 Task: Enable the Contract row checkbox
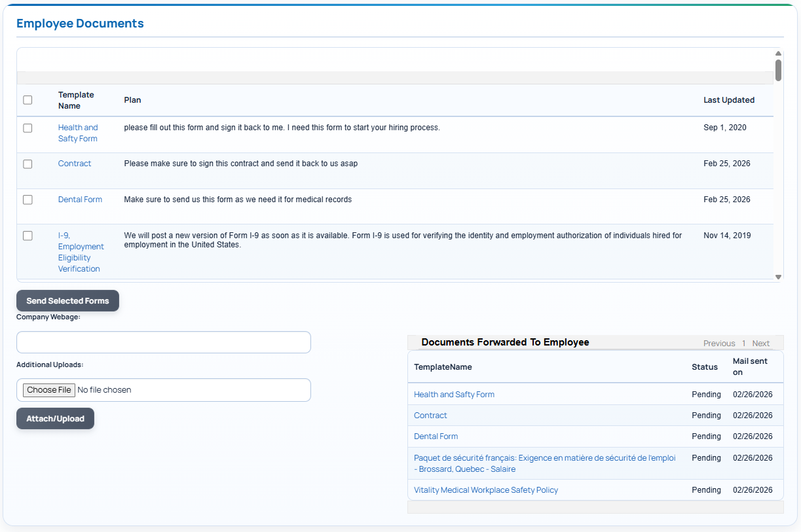[28, 164]
